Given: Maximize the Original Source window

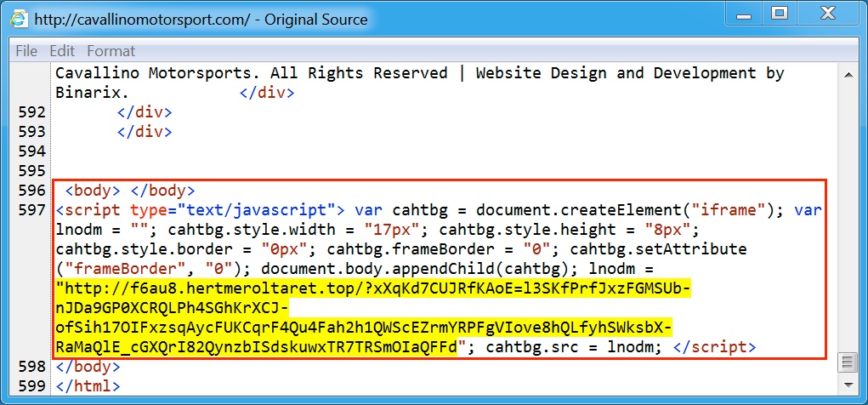Looking at the screenshot, I should [780, 14].
